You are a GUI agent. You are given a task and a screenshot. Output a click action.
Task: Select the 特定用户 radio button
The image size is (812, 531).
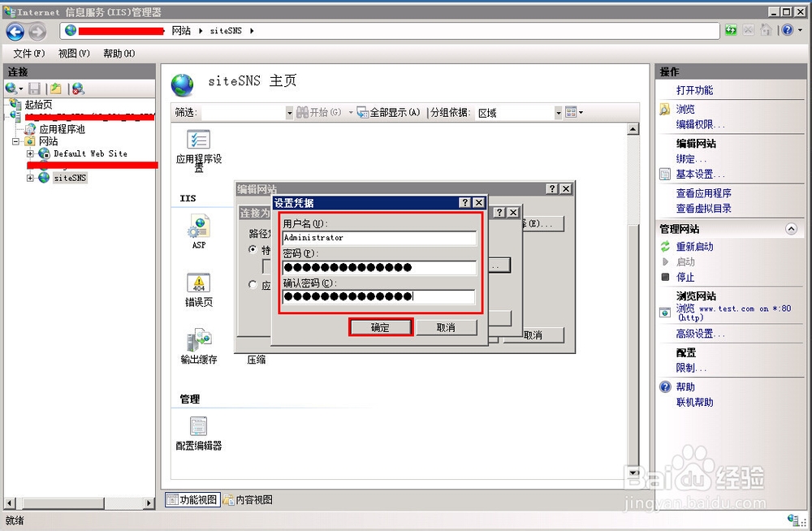point(253,250)
